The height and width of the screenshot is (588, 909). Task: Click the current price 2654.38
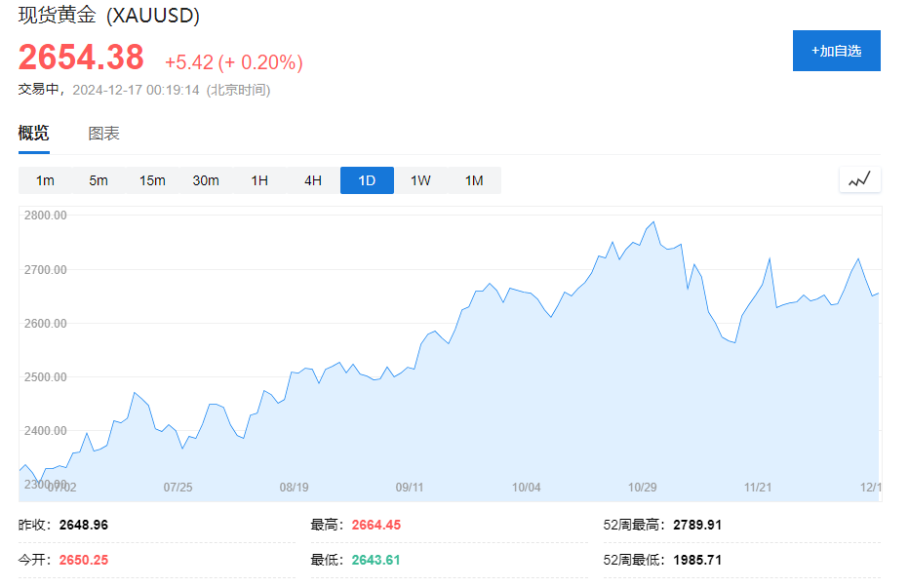click(81, 58)
